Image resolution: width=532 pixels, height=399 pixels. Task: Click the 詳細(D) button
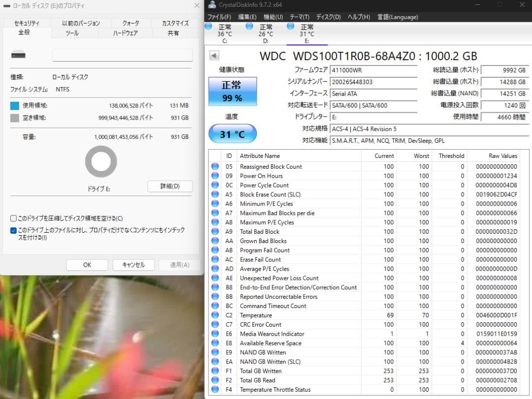169,186
